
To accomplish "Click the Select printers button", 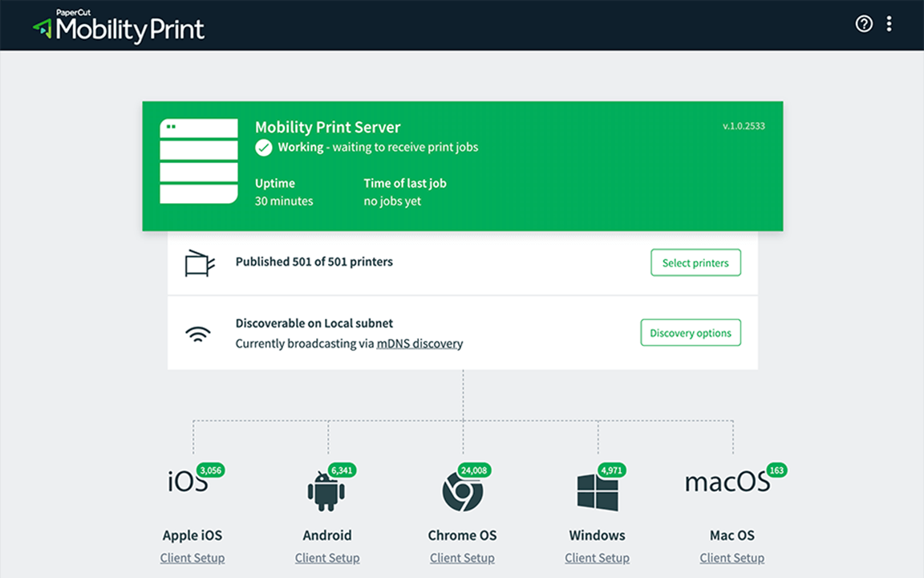I will click(695, 263).
